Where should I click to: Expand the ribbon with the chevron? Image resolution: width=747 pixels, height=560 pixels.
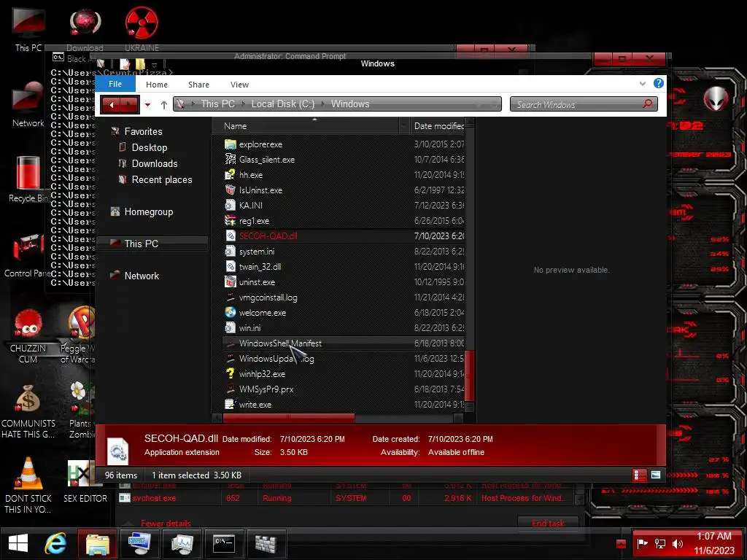click(x=643, y=84)
